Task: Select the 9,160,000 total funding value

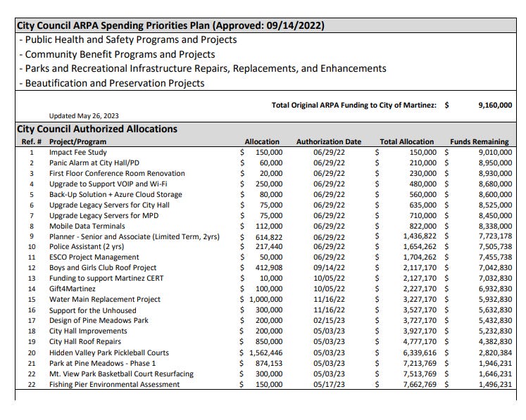Action: [495, 106]
